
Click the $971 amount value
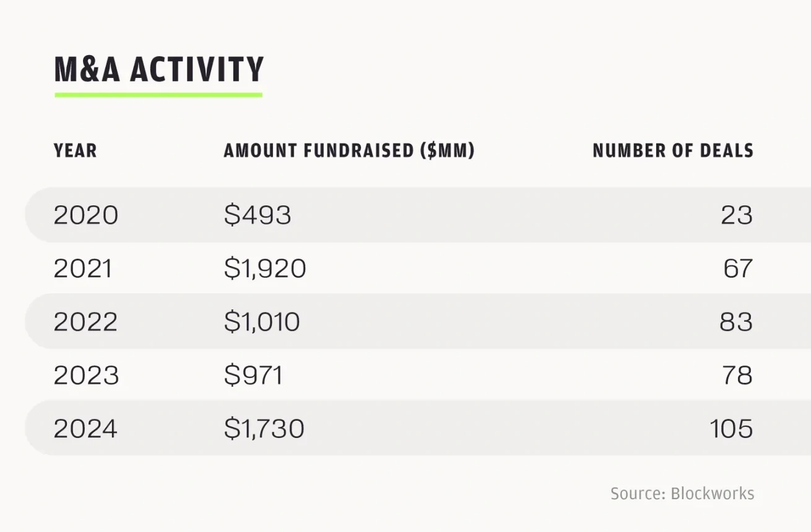coord(253,376)
